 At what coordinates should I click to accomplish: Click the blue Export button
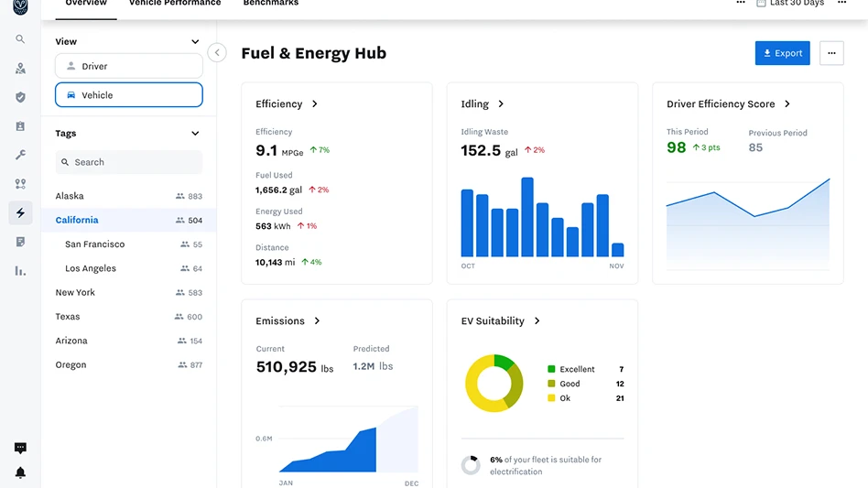782,53
